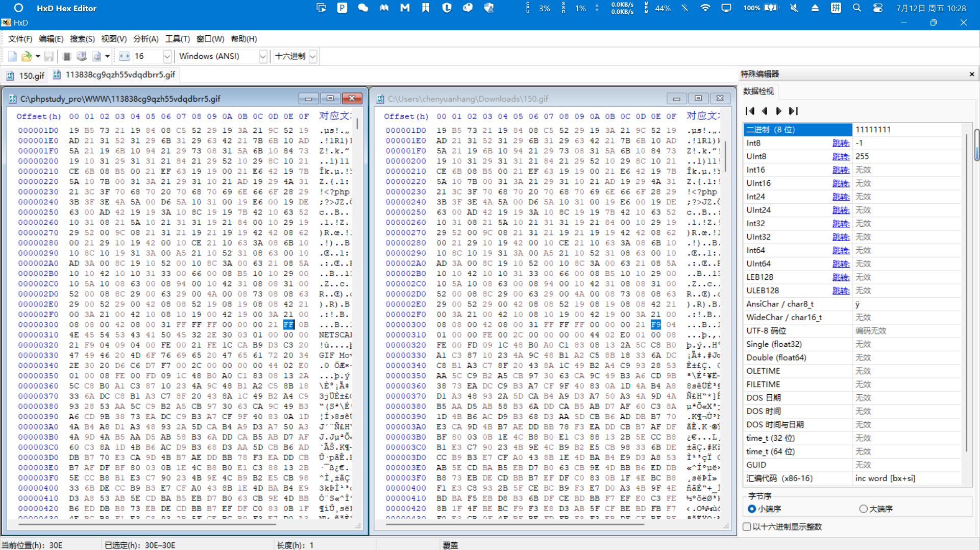This screenshot has height=550, width=980.
Task: Restore the 150.gif child window
Action: click(698, 99)
